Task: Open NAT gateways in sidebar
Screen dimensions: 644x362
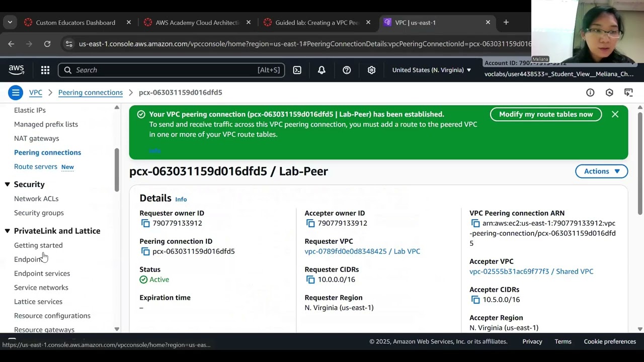Action: (36, 138)
